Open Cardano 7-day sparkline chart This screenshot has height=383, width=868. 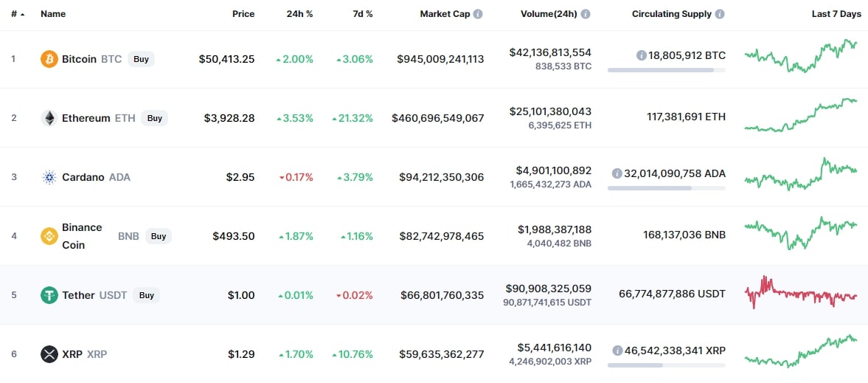click(801, 173)
